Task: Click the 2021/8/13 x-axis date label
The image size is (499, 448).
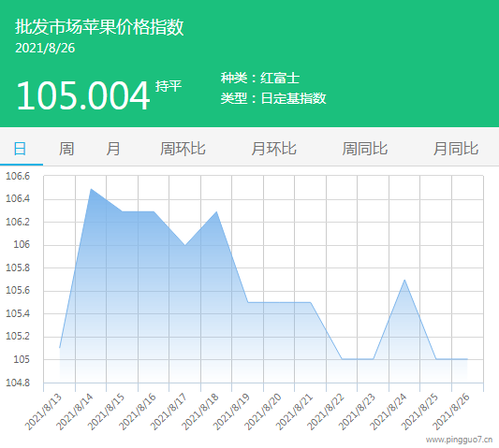Action: (x=43, y=412)
